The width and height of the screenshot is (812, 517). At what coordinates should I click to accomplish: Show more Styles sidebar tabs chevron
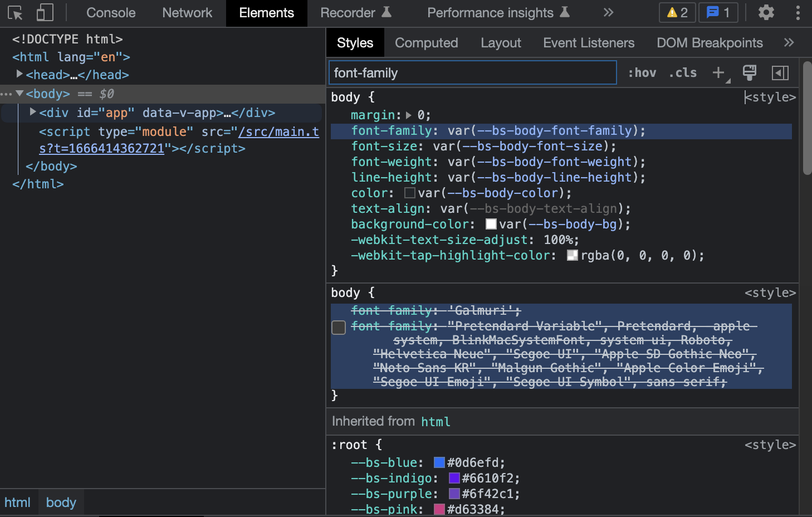coord(789,42)
